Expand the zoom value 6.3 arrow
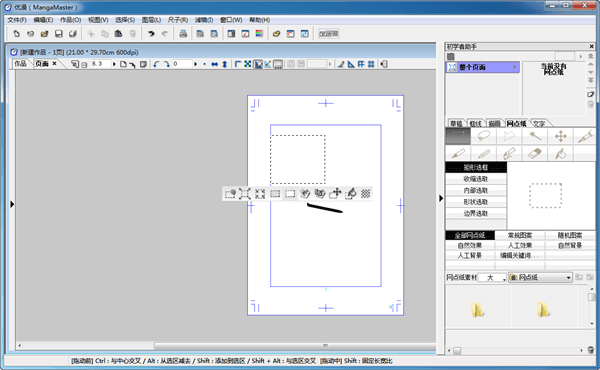Image resolution: width=600 pixels, height=370 pixels. pos(114,64)
